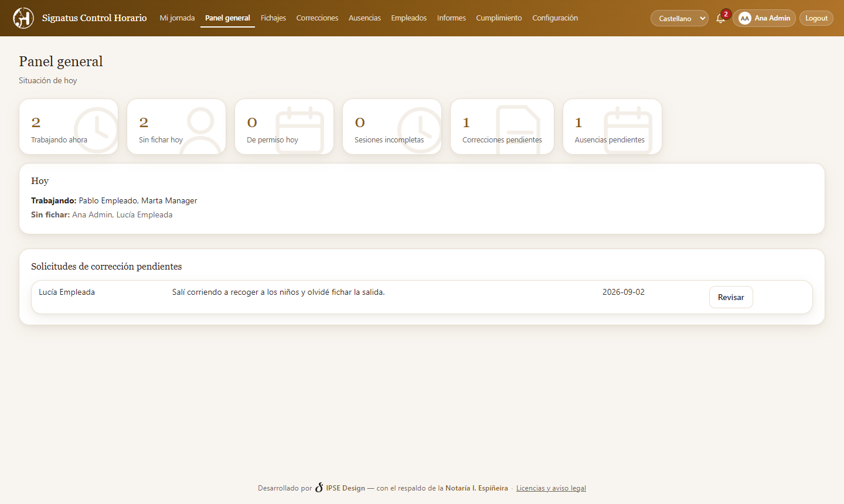Click the Trabajando names line
This screenshot has height=504, width=844.
point(114,200)
